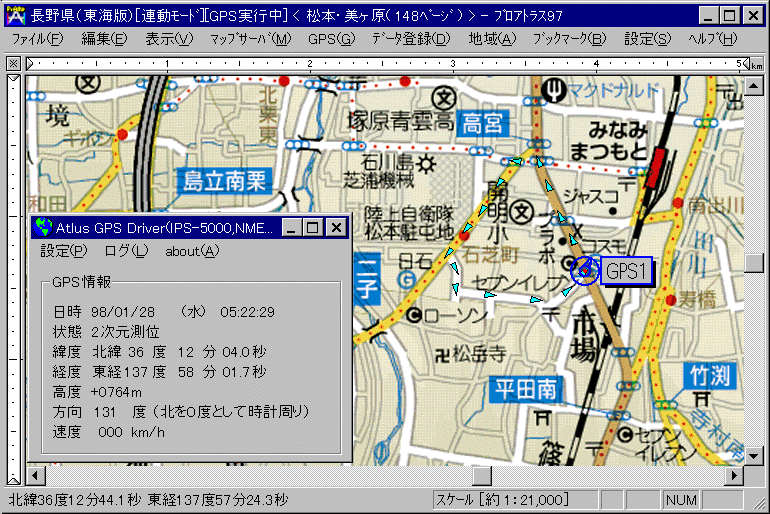Open the GPS(G) menu
Image resolution: width=770 pixels, height=514 pixels.
pyautogui.click(x=331, y=39)
